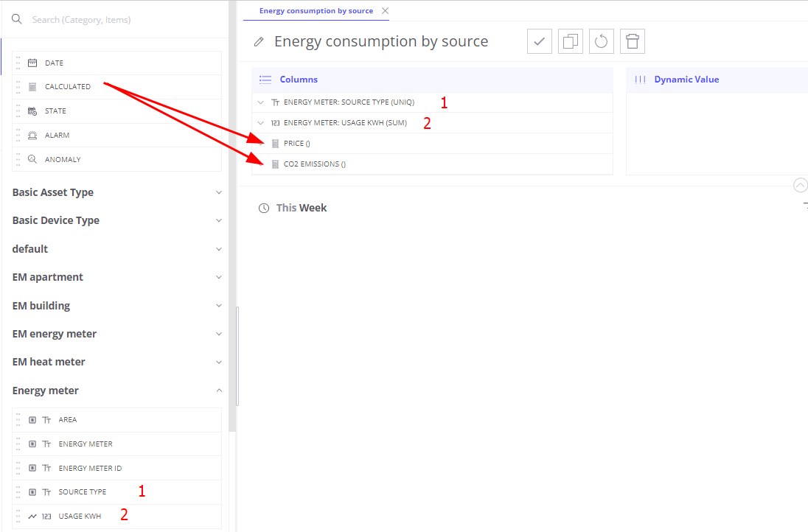Click the reset circular arrow icon
The height and width of the screenshot is (532, 808).
[601, 41]
